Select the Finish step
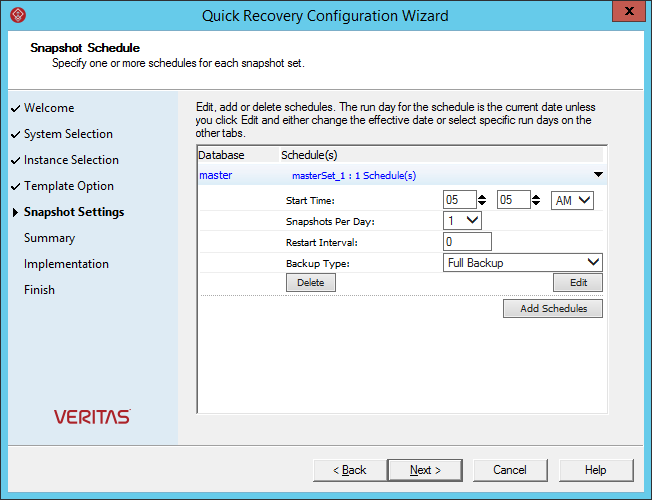Viewport: 652px width, 500px height. (x=39, y=290)
